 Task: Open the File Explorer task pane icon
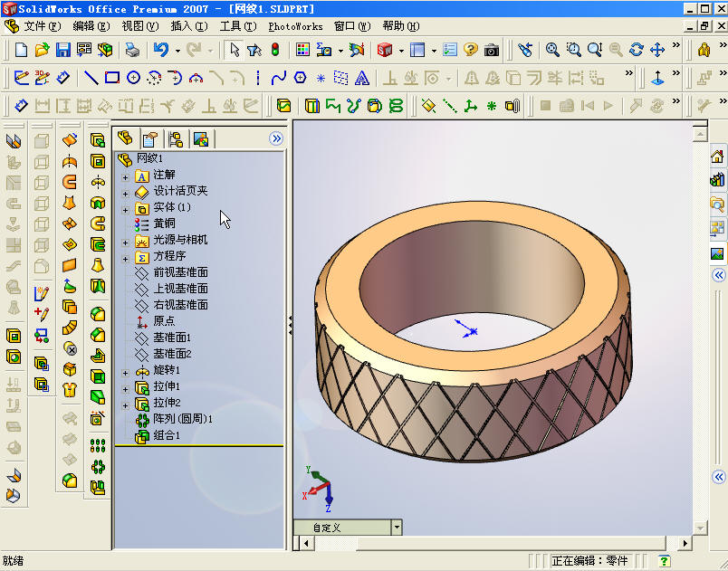tap(717, 204)
